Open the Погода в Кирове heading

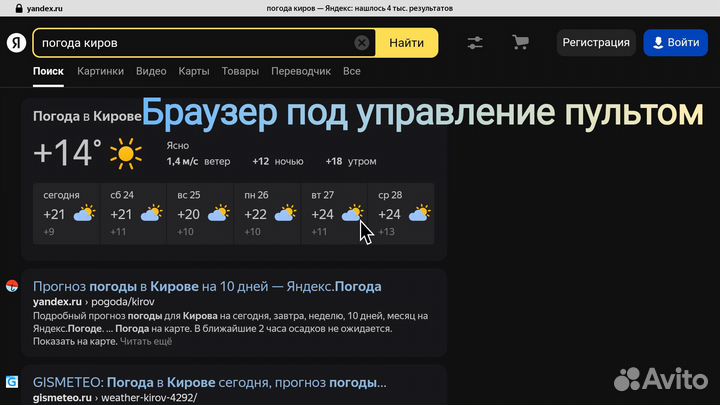pos(87,117)
